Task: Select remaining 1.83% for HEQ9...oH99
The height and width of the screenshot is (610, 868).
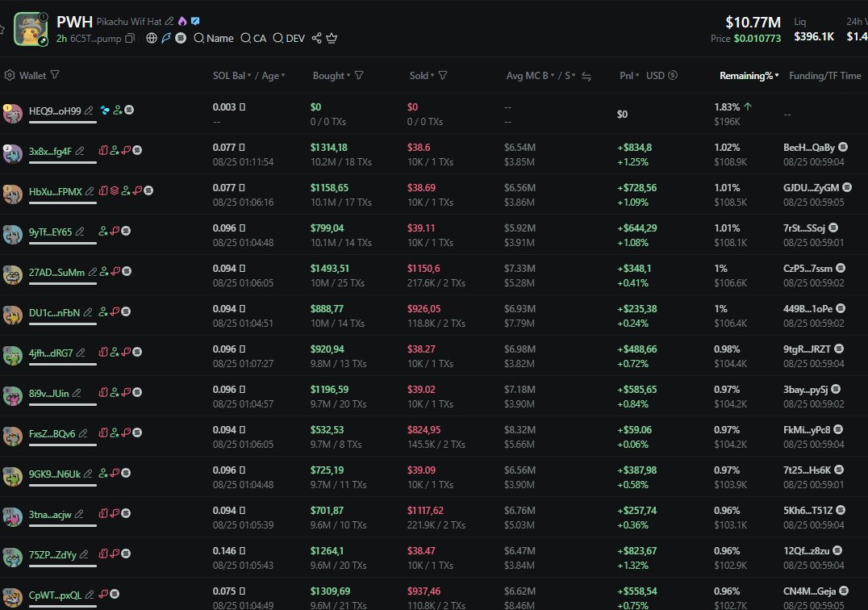Action: click(x=727, y=107)
